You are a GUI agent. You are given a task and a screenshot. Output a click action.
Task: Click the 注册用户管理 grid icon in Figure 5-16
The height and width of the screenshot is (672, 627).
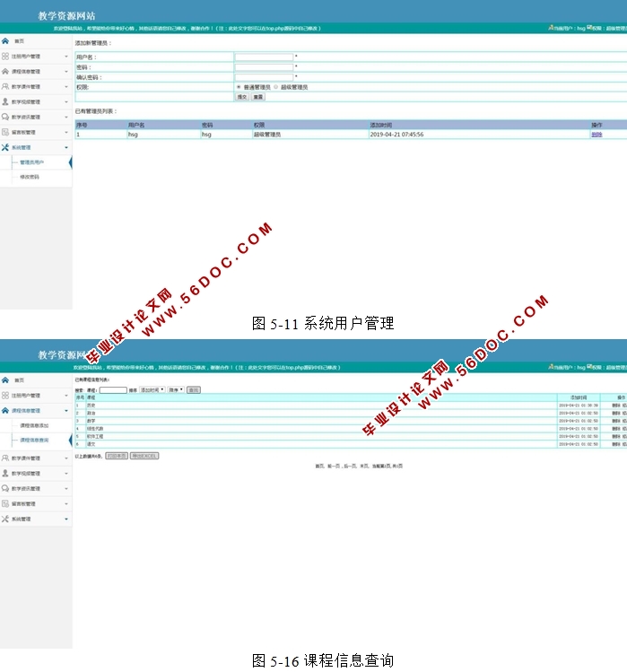tap(5, 395)
